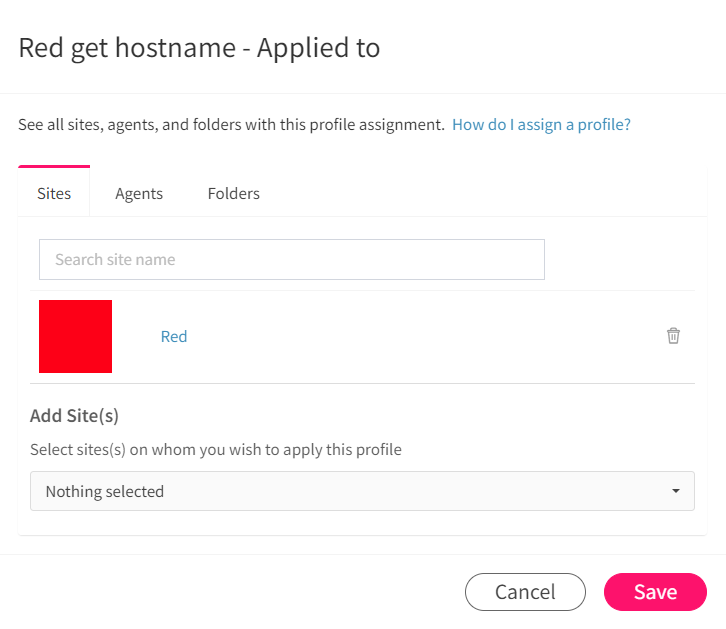Select the Sites tab

coord(54,193)
